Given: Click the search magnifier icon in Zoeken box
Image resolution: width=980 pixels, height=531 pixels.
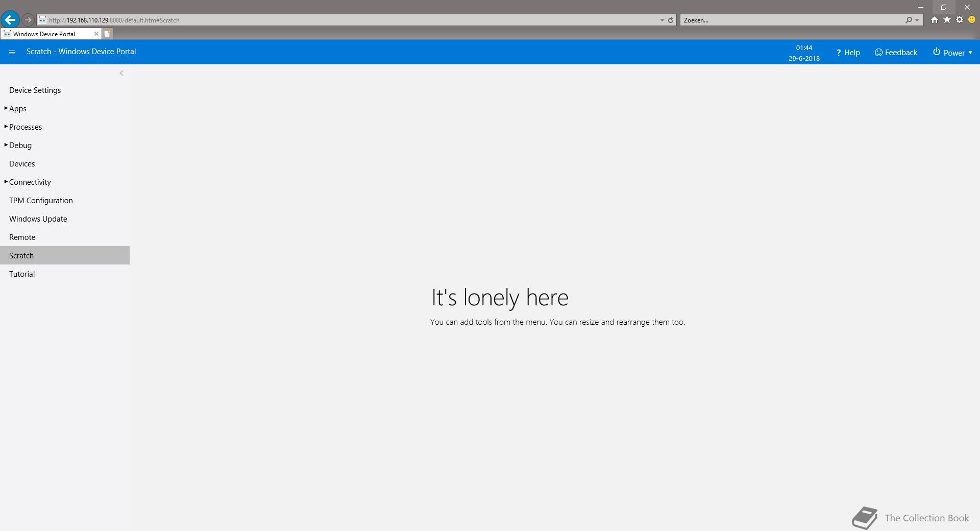Looking at the screenshot, I should pos(909,20).
